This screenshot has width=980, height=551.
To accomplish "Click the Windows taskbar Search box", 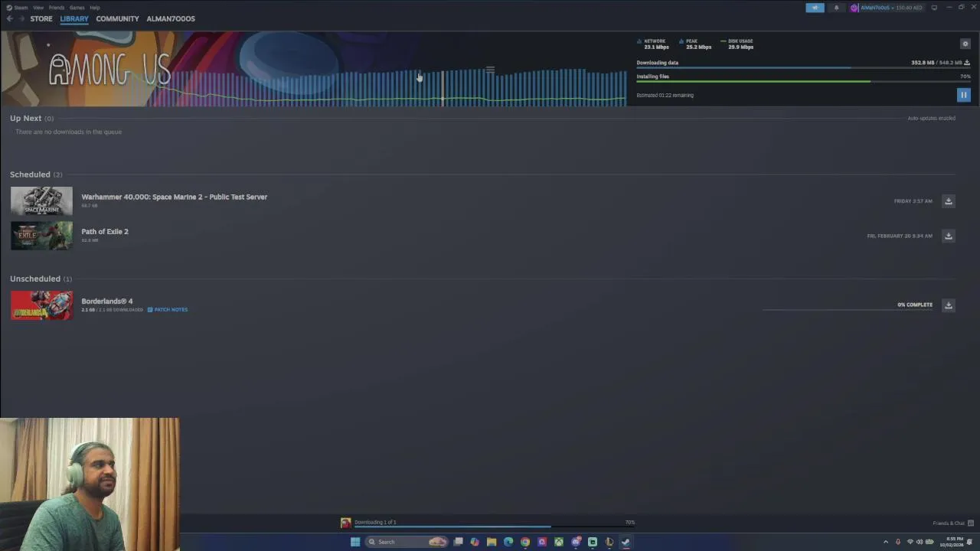I will coord(407,542).
